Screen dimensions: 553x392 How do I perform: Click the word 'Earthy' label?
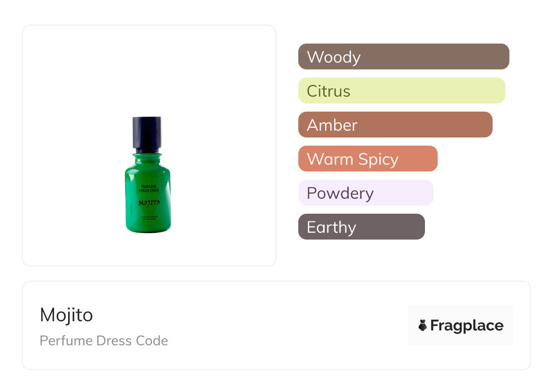pyautogui.click(x=331, y=227)
